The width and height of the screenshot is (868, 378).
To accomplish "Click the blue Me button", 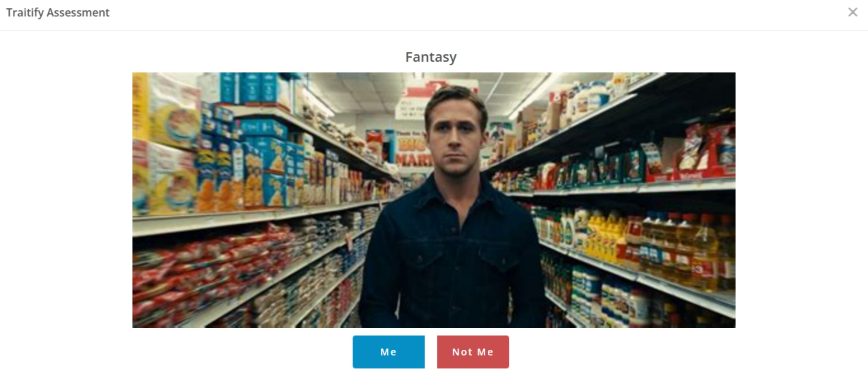I will click(388, 352).
